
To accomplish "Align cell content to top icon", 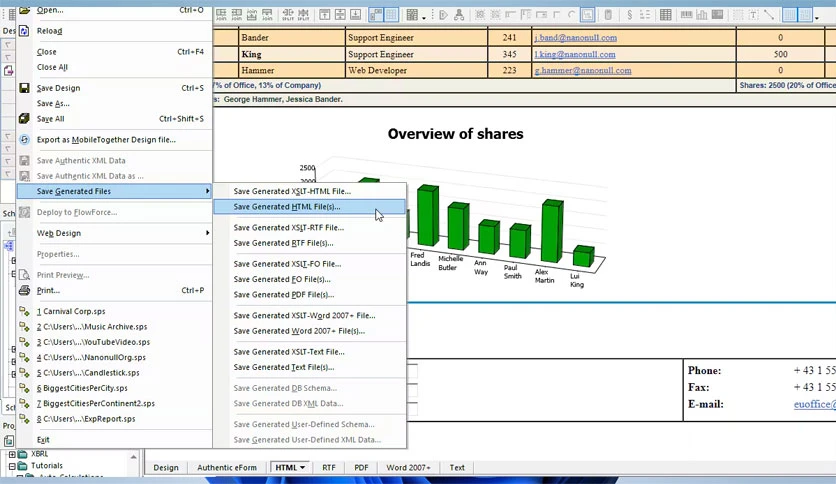I will click(x=324, y=15).
